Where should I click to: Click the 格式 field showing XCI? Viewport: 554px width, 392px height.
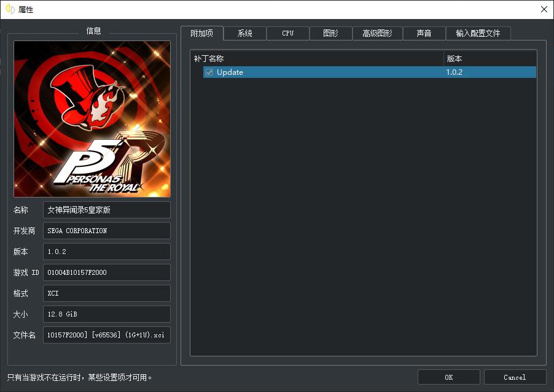click(107, 293)
